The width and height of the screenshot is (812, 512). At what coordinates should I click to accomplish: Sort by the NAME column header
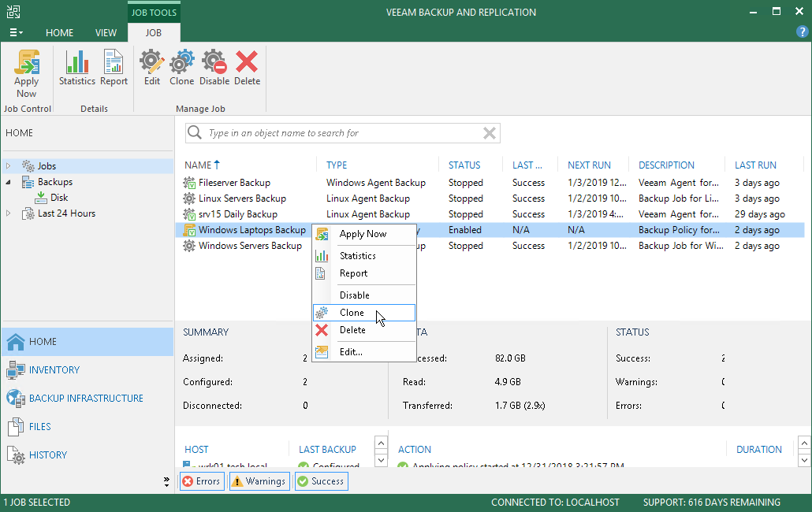click(x=198, y=165)
